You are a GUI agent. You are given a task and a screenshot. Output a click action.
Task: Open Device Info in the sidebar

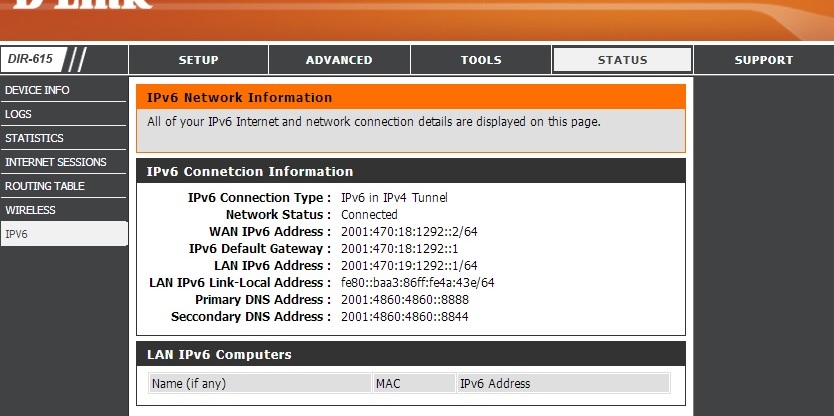(x=38, y=90)
